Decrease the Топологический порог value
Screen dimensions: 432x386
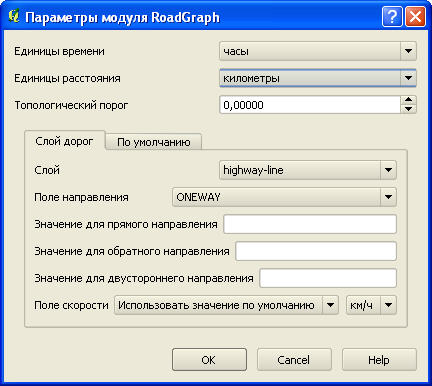408,109
